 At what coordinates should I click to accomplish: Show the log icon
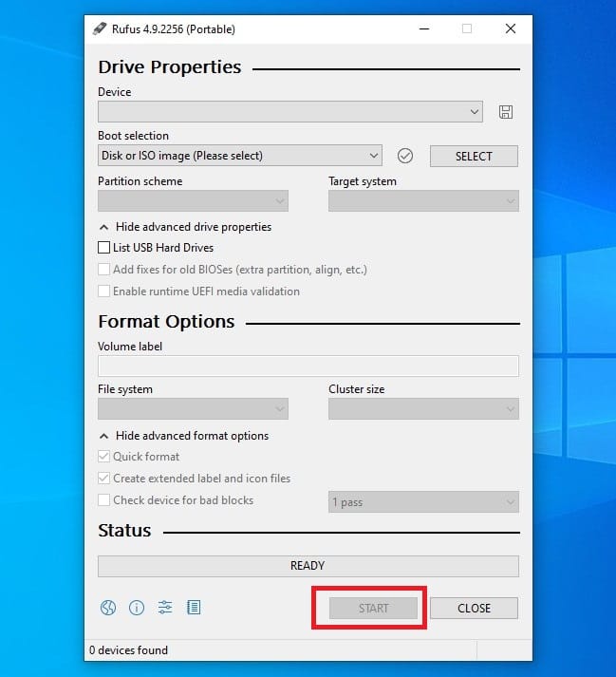click(194, 608)
